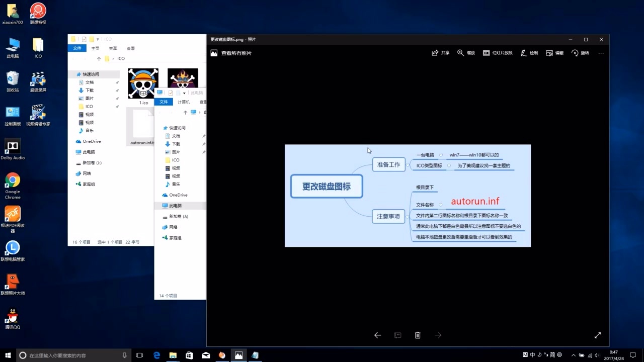Open quick access toolbar dropdown in 此电脑 window
This screenshot has width=644, height=362.
pyautogui.click(x=184, y=93)
